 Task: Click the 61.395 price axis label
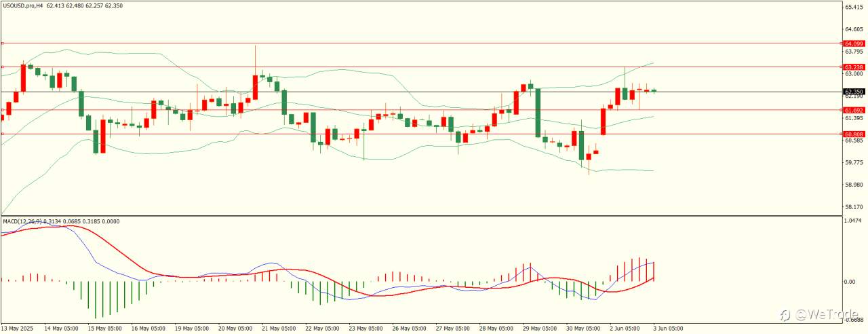click(x=854, y=118)
